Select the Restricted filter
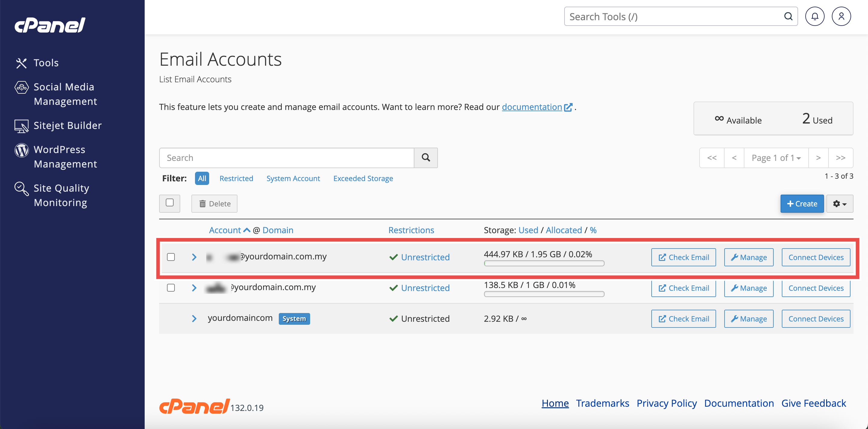 [236, 178]
